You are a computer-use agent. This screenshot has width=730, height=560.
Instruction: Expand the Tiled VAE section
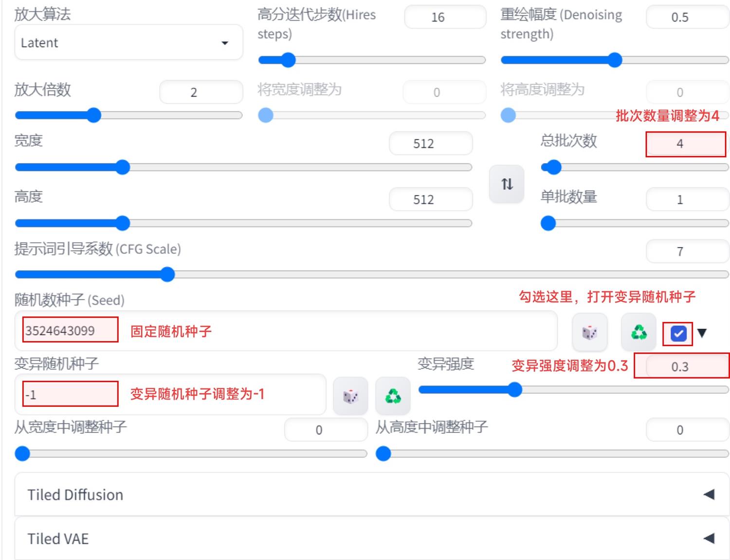(365, 539)
